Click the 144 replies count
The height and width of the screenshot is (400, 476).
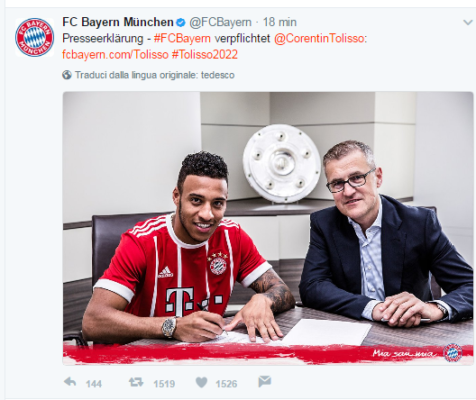click(94, 384)
